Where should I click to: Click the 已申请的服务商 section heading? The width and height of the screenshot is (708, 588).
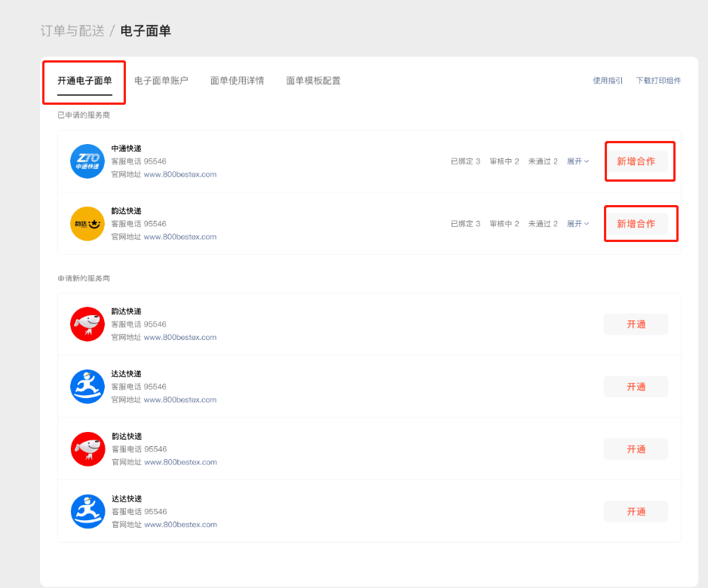84,115
